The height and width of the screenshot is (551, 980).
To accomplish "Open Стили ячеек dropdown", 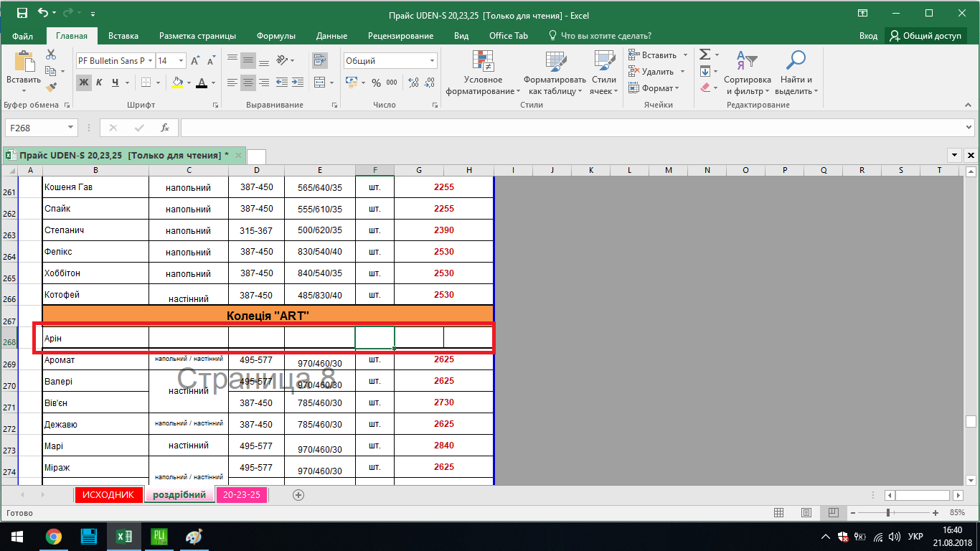I will click(x=603, y=72).
